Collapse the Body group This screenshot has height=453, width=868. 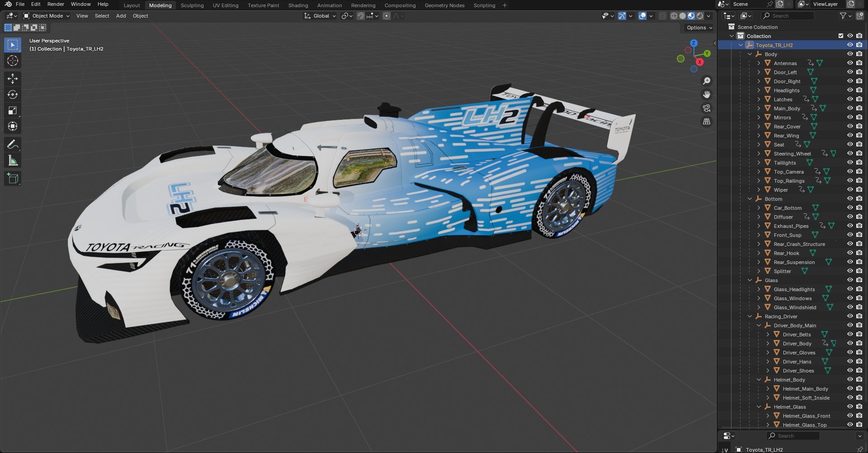click(x=750, y=54)
